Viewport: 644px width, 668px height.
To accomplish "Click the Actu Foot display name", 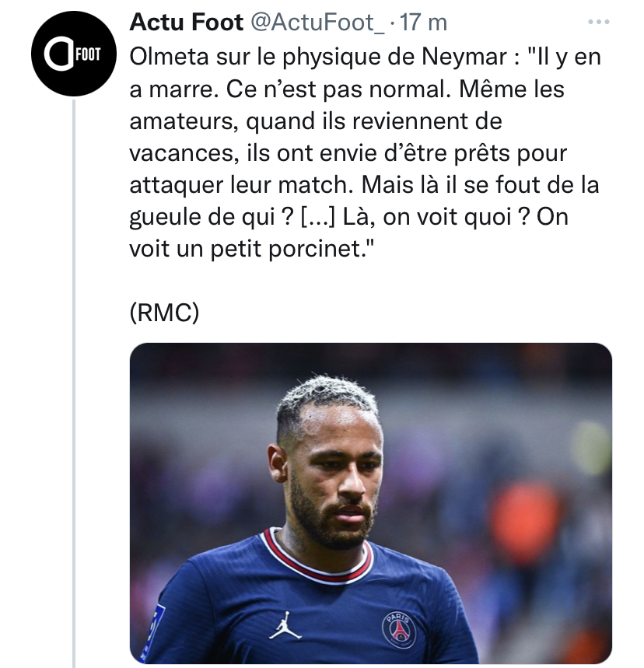I will coord(186,22).
